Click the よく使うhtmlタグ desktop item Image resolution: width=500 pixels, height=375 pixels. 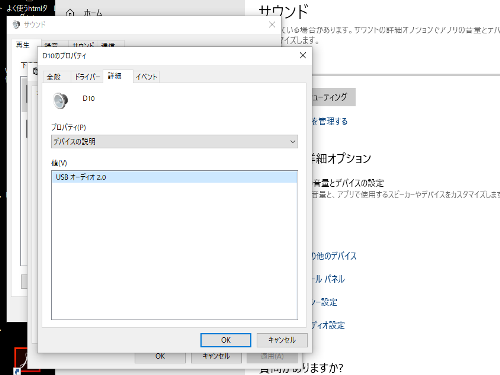click(x=27, y=8)
